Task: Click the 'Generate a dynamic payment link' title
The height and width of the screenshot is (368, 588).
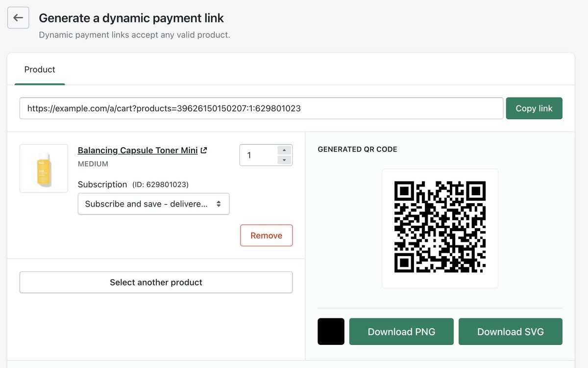Action: point(131,18)
